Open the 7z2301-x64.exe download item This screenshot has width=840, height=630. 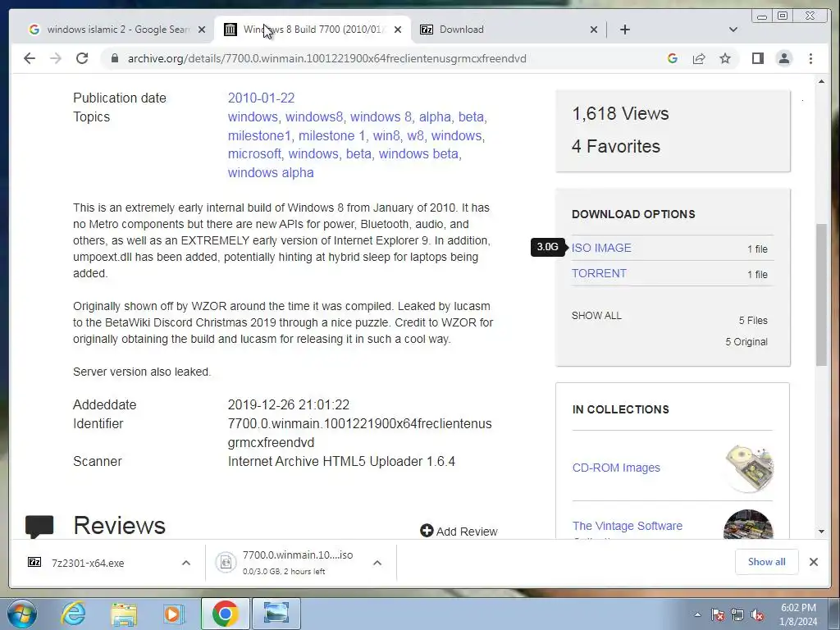[88, 563]
